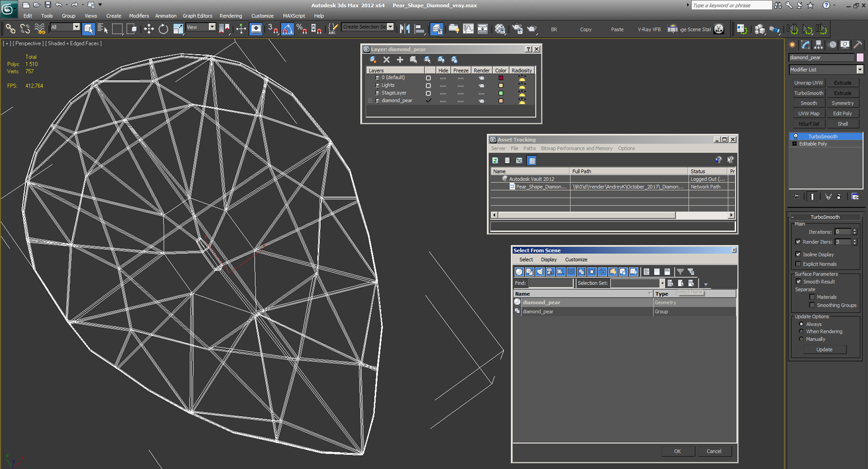Toggle Display Geometry filter in Select From Scene
Screen dimensions: 868x469
[x=519, y=271]
